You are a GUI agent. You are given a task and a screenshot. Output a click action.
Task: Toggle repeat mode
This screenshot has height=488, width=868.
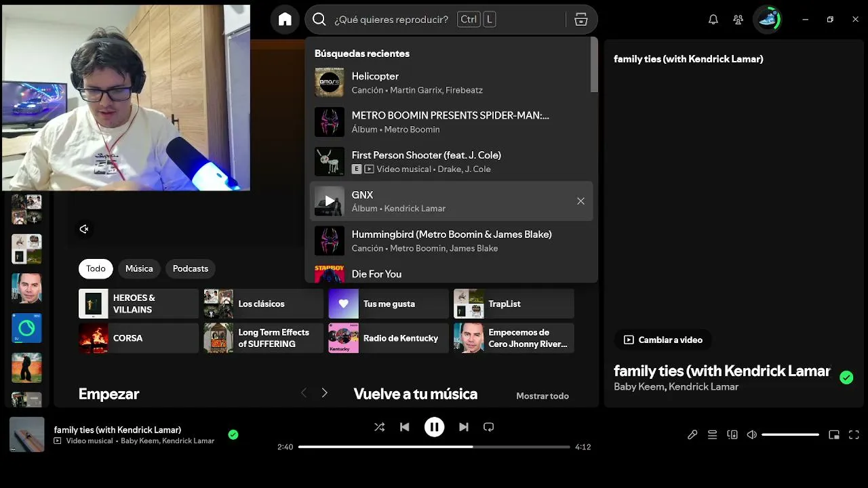(x=488, y=427)
